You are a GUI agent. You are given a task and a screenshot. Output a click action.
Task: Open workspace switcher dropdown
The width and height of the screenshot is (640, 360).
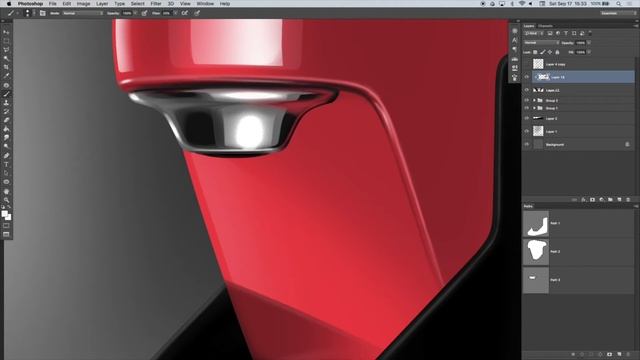[x=618, y=13]
